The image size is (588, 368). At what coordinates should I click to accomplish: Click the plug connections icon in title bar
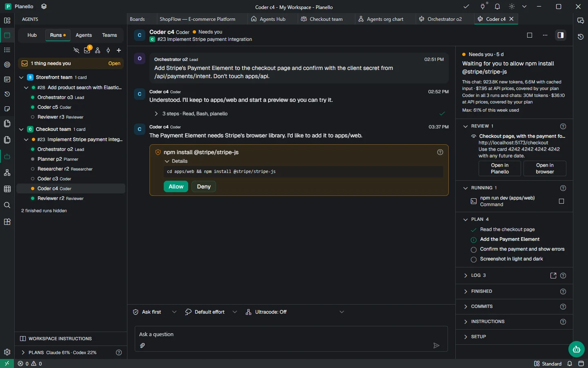[x=483, y=7]
